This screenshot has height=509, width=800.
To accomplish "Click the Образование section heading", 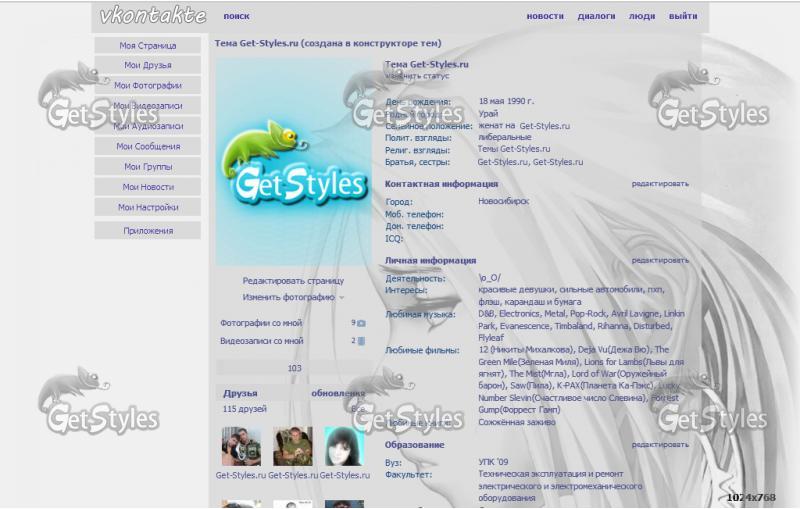I will point(414,445).
